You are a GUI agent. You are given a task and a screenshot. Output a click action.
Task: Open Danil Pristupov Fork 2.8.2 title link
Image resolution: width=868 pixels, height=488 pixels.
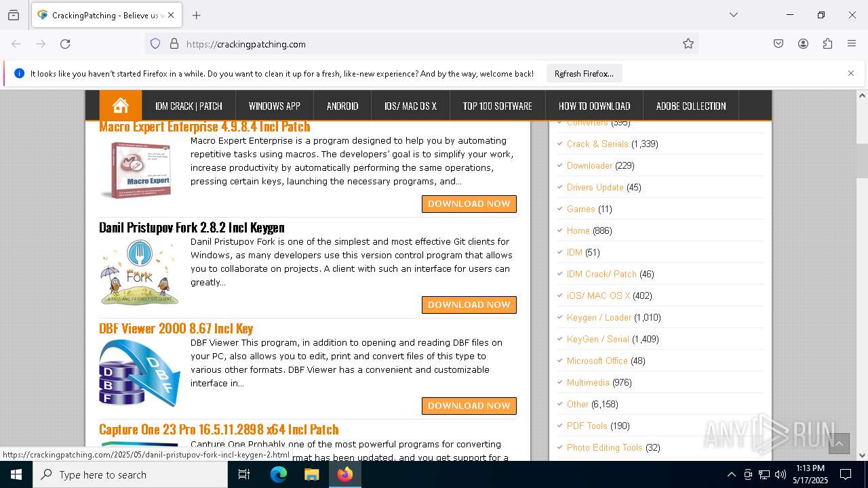coord(192,228)
